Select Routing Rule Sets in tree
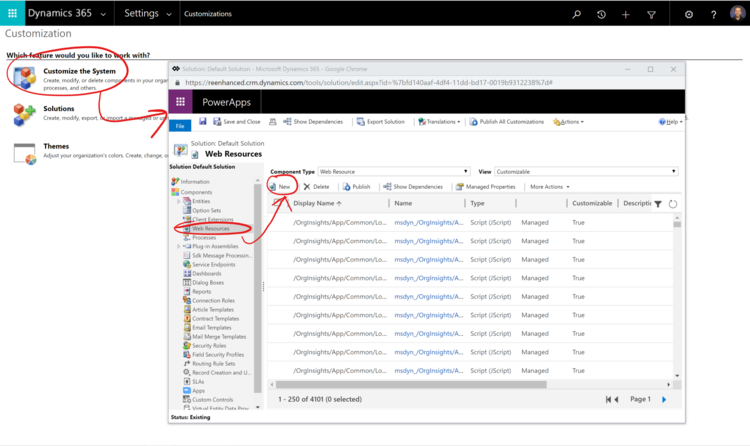 [x=213, y=364]
